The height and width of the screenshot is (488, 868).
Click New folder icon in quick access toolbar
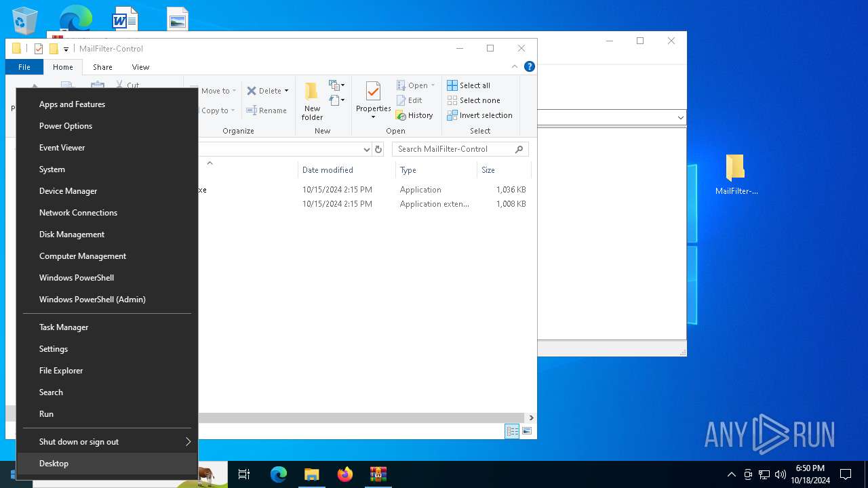tap(54, 49)
